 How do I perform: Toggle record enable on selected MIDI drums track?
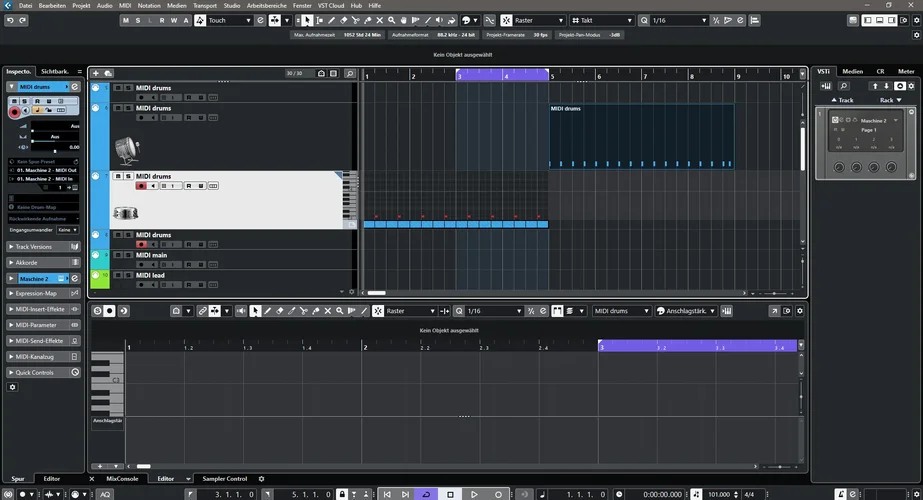tap(141, 186)
